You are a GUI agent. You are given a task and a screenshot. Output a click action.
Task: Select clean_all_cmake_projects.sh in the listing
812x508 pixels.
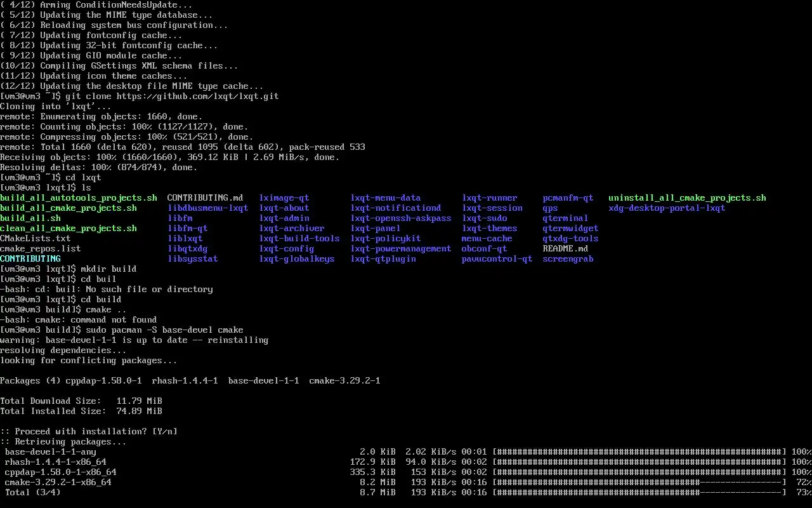tap(69, 229)
